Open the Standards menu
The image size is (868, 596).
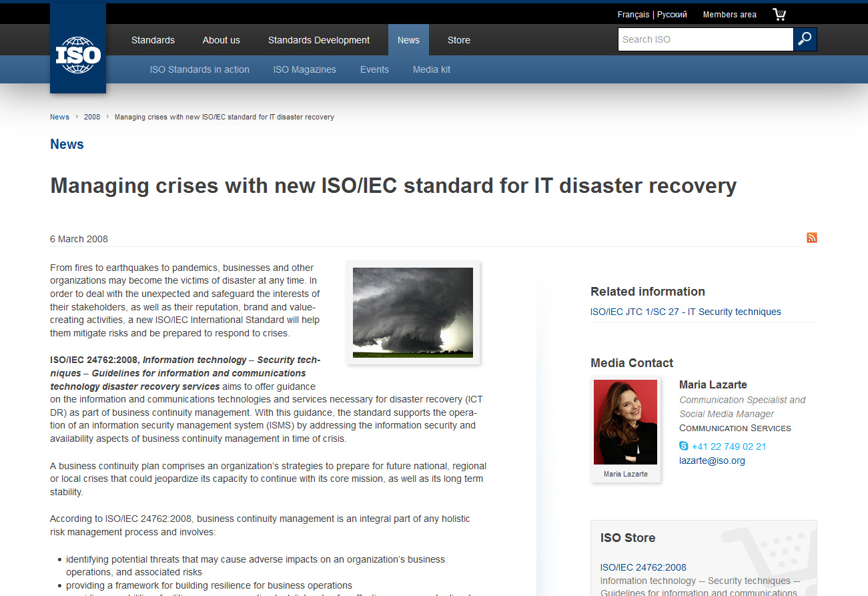pyautogui.click(x=153, y=40)
